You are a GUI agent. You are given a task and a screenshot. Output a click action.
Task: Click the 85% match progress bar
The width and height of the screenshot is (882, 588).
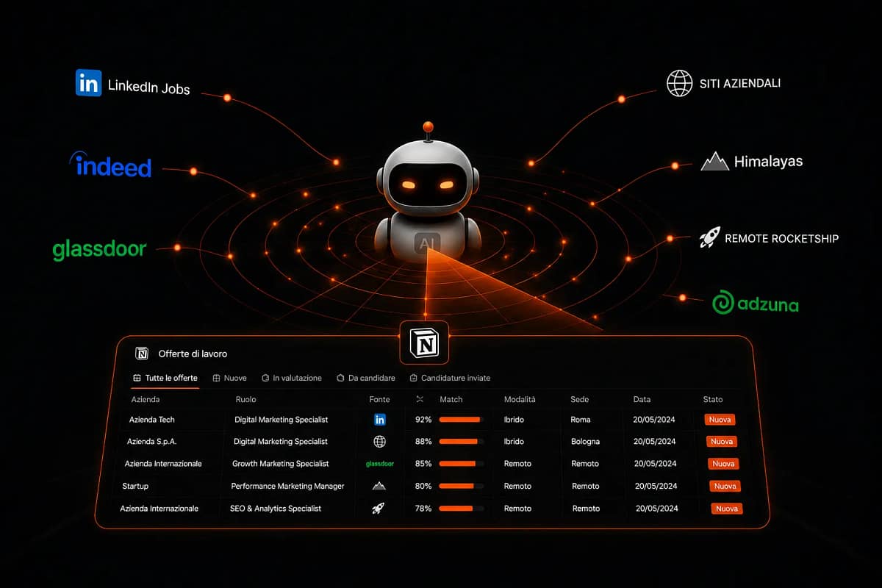[x=462, y=464]
